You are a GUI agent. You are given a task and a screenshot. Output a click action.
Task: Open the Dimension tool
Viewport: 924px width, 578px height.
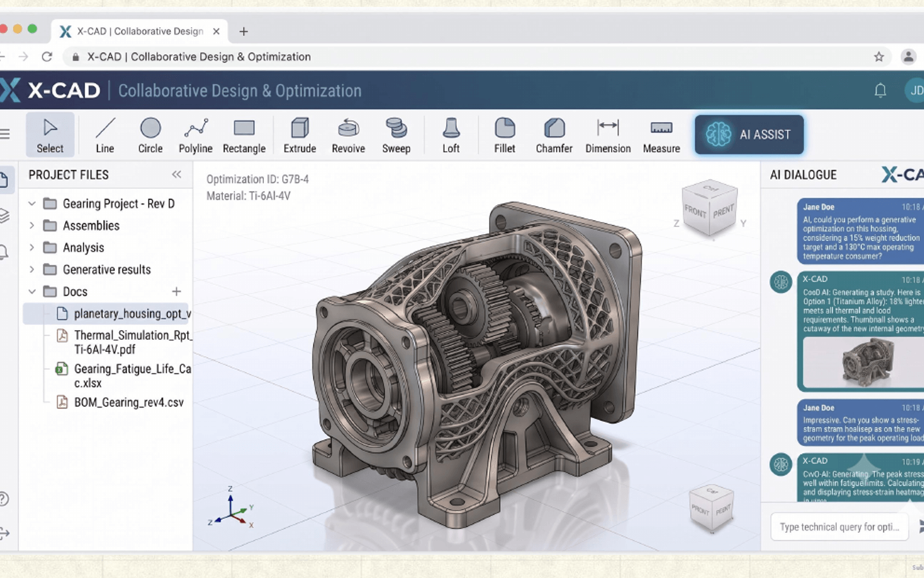pyautogui.click(x=608, y=135)
